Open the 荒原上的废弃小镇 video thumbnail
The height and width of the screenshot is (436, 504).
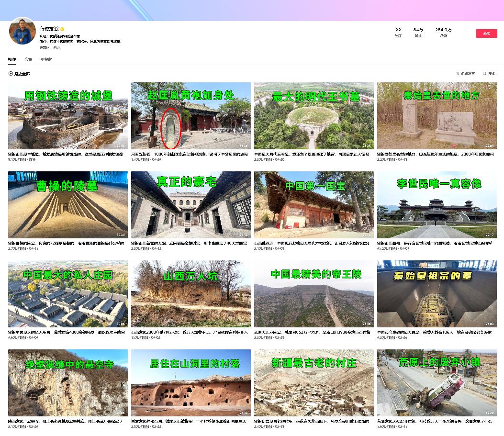tap(437, 383)
